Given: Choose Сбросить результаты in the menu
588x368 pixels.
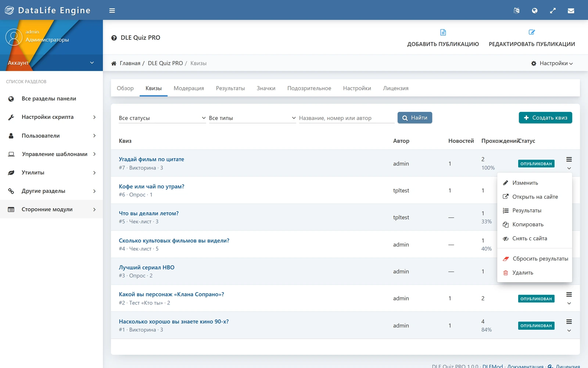Looking at the screenshot, I should tap(534, 259).
